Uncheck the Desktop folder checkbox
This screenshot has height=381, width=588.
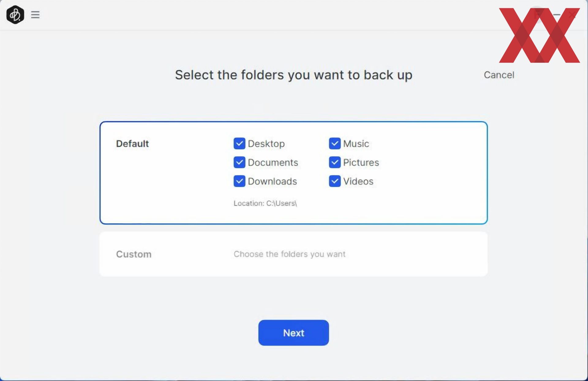(239, 144)
